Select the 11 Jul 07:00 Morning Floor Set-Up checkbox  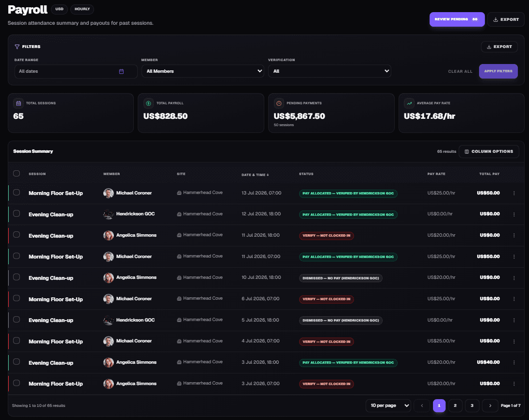click(16, 256)
